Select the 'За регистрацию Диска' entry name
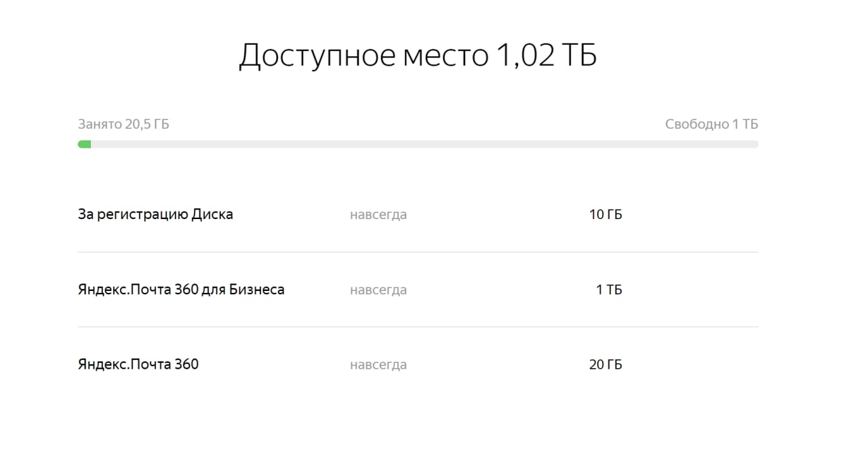Viewport: 868px width, 476px height. pos(155,214)
